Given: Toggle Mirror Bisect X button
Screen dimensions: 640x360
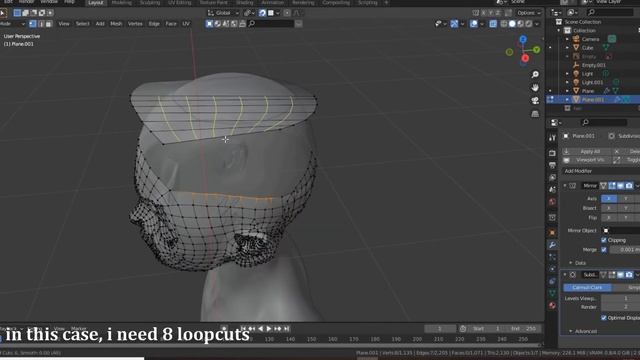Looking at the screenshot, I should tap(609, 208).
